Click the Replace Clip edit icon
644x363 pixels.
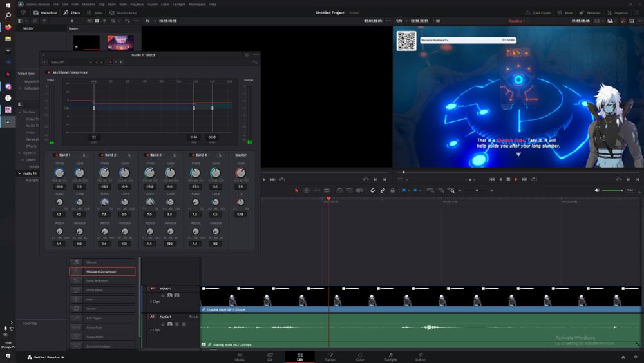coord(360,190)
